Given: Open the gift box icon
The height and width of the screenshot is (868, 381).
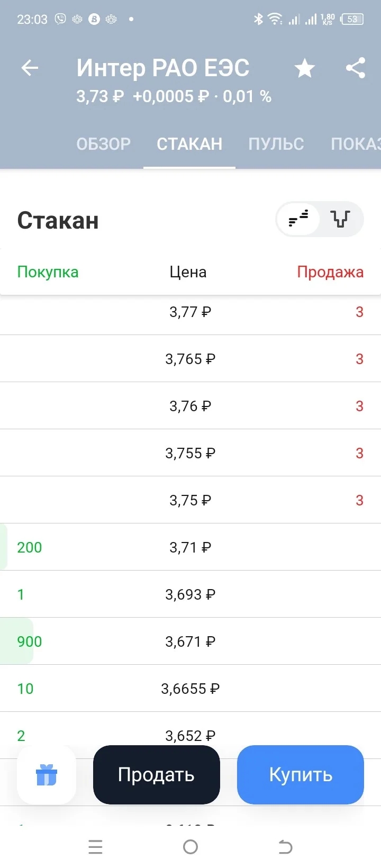Looking at the screenshot, I should point(47,775).
